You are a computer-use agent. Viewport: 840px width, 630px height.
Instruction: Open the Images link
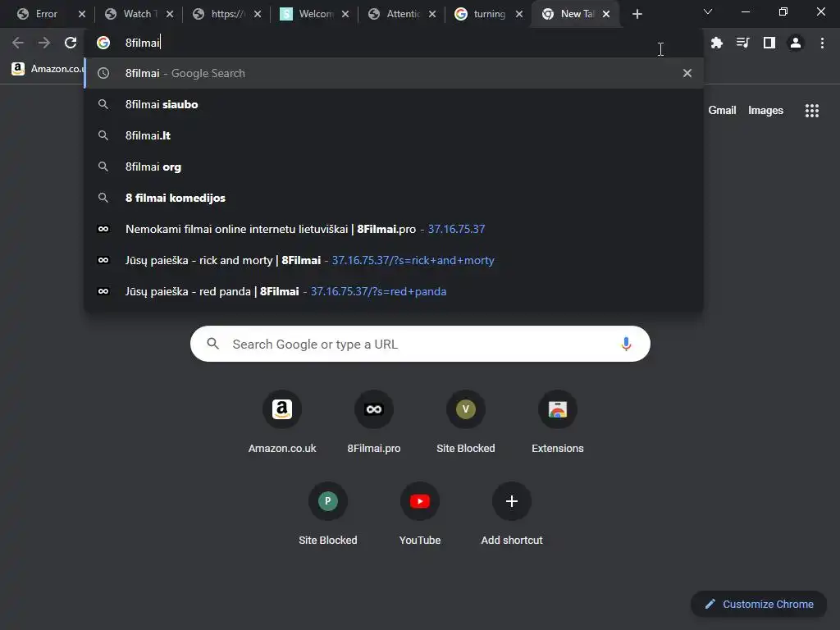tap(765, 111)
